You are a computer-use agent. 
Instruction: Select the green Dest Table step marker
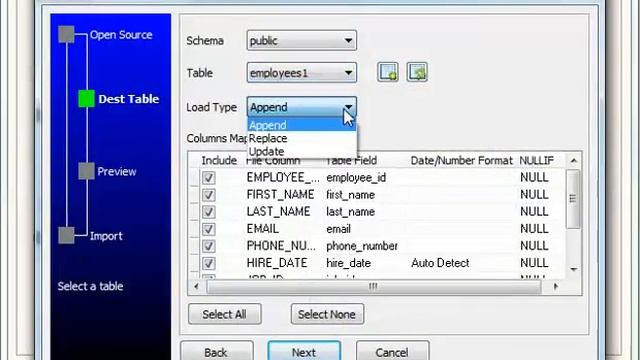point(86,99)
